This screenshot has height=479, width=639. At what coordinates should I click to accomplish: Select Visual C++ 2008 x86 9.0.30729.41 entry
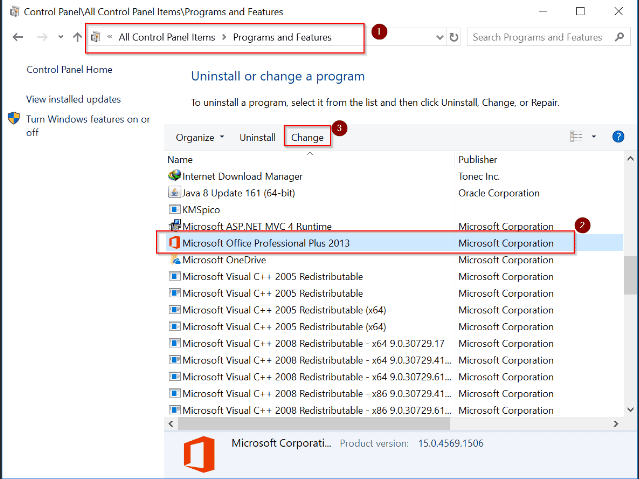tap(317, 394)
